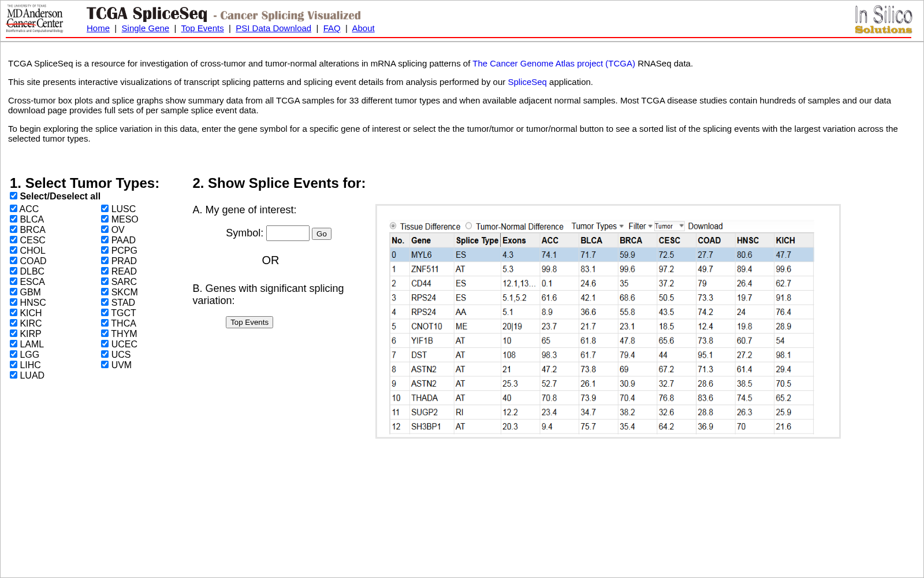Click the '2. Show Splice Events for:' heading
The image size is (924, 578).
pyautogui.click(x=279, y=183)
